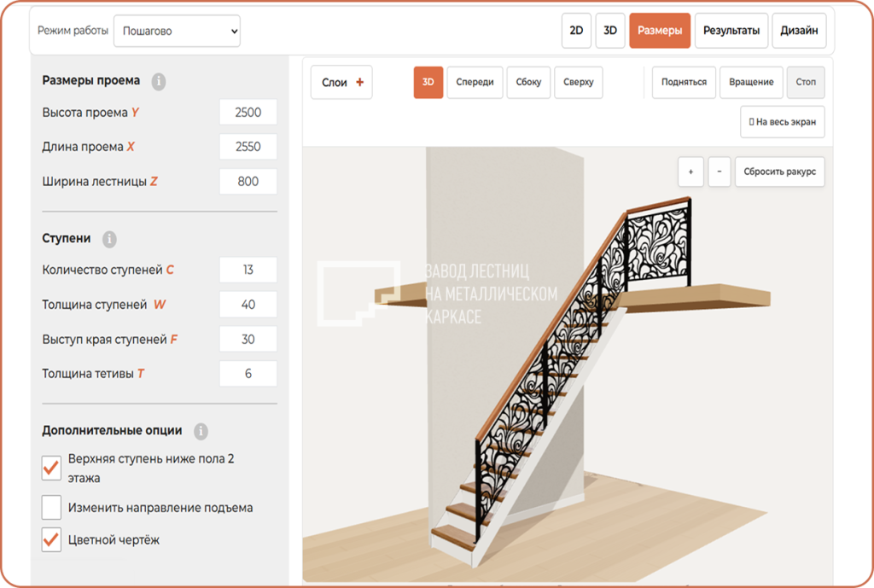Switch to the top 3D tab
Image resolution: width=874 pixels, height=588 pixels.
coord(610,31)
